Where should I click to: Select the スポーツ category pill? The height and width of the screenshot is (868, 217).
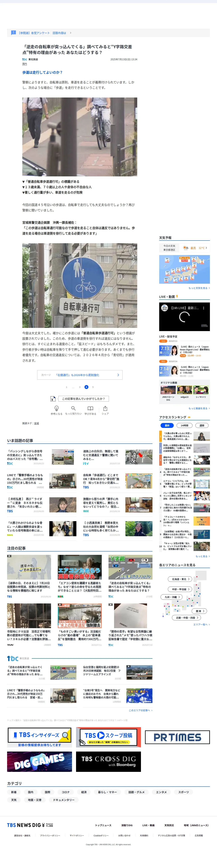(x=183, y=792)
